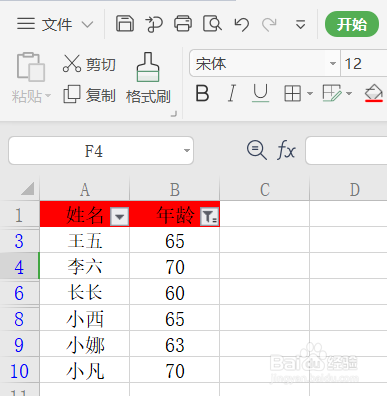The height and width of the screenshot is (396, 387).
Task: Select row header 9
Action: pos(19,345)
